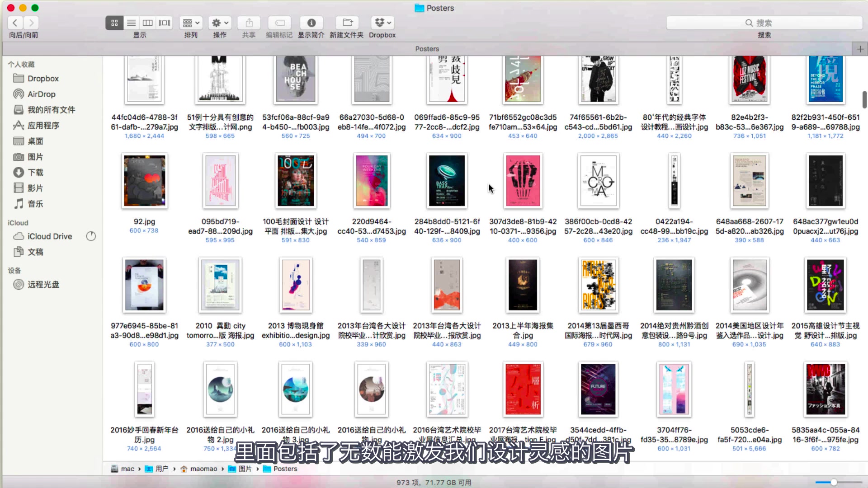Select the 284b8dd0-5121 Bass Trap thumbnail
The width and height of the screenshot is (868, 488).
tap(447, 181)
